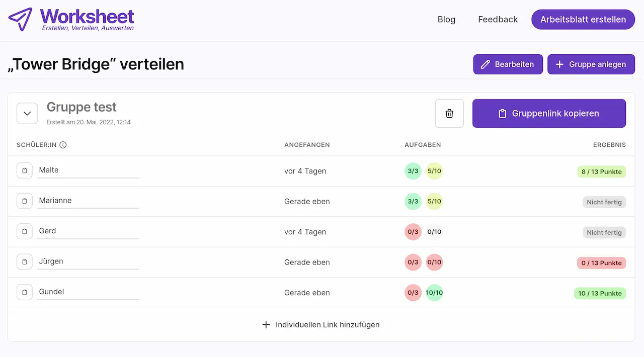Collapse Gruppe test with chevron button
644x357 pixels.
click(27, 113)
